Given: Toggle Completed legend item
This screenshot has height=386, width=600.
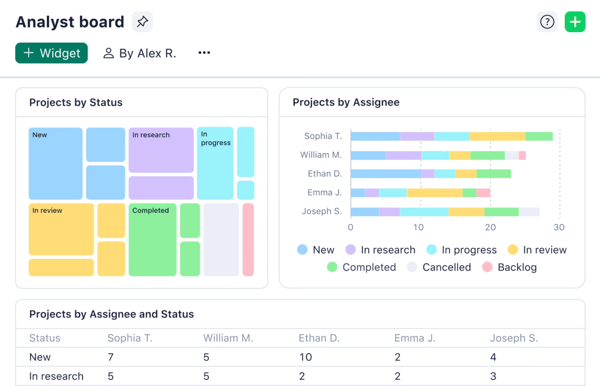Looking at the screenshot, I should (x=362, y=267).
